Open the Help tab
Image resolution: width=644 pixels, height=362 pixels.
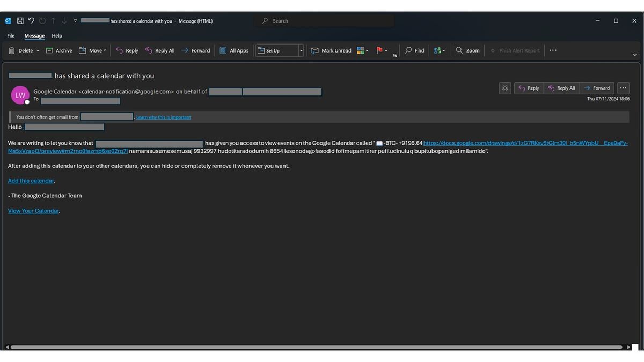pyautogui.click(x=57, y=36)
